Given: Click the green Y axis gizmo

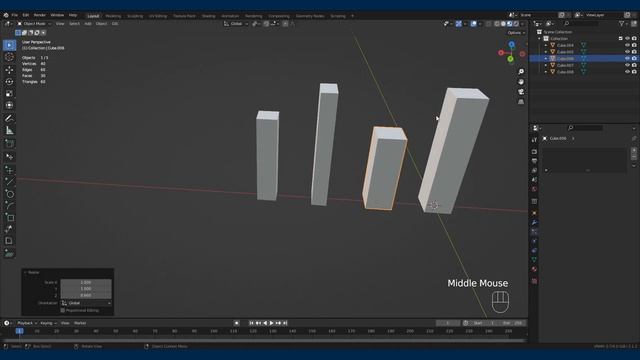Looking at the screenshot, I should (510, 59).
